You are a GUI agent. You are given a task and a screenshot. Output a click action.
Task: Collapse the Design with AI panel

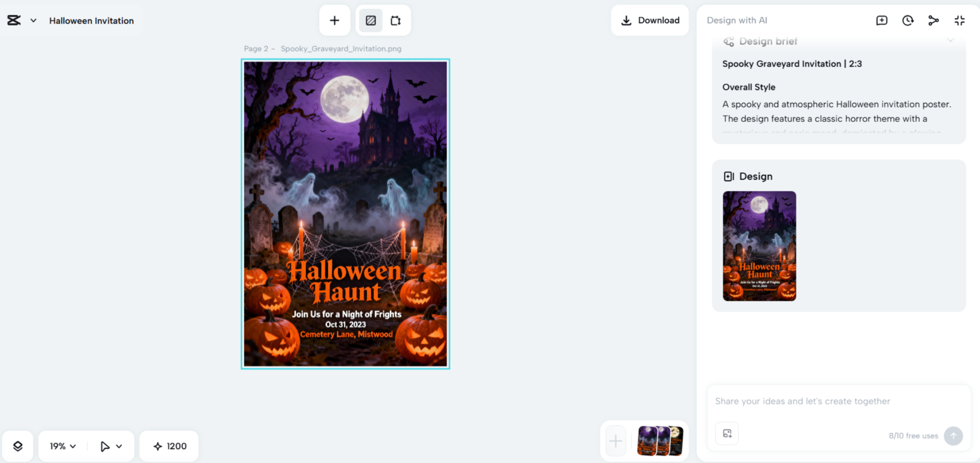[959, 20]
